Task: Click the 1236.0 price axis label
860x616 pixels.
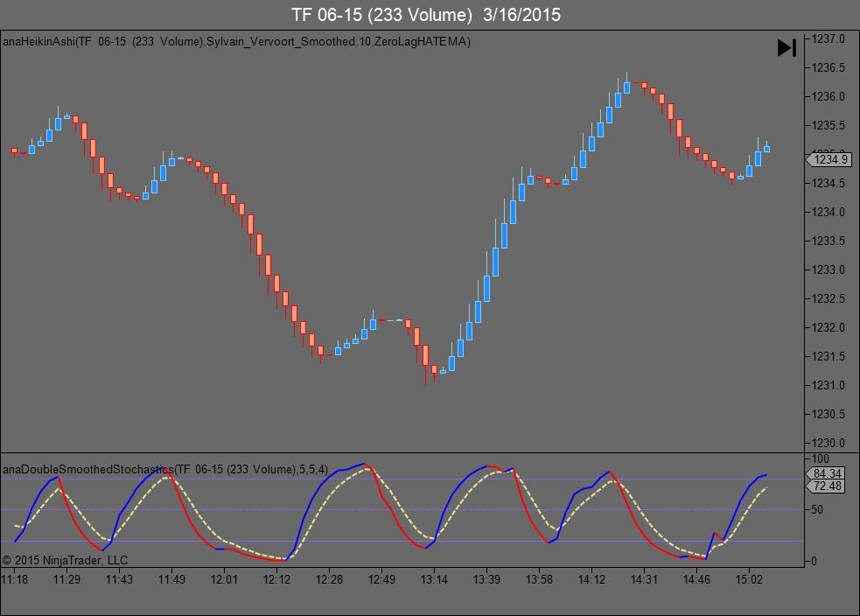Action: coord(829,96)
